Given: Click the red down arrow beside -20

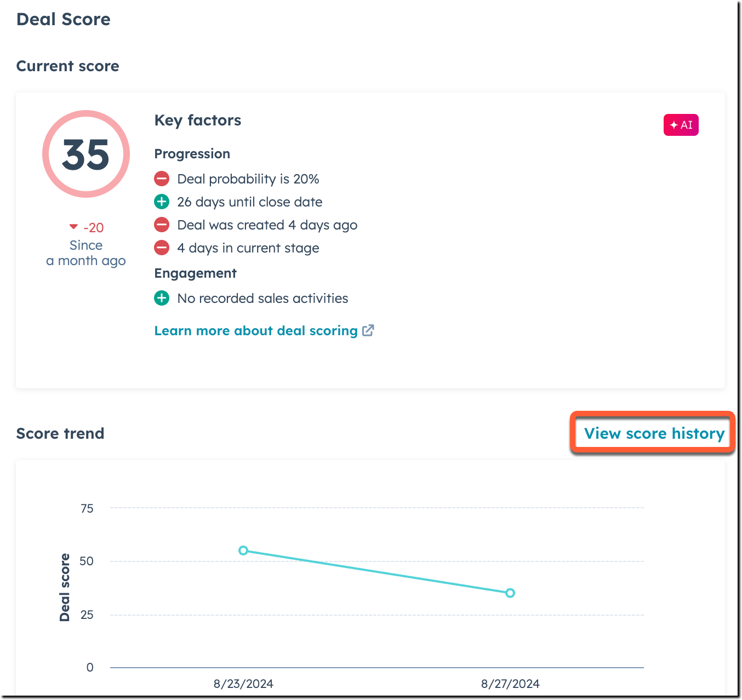Looking at the screenshot, I should click(73, 227).
